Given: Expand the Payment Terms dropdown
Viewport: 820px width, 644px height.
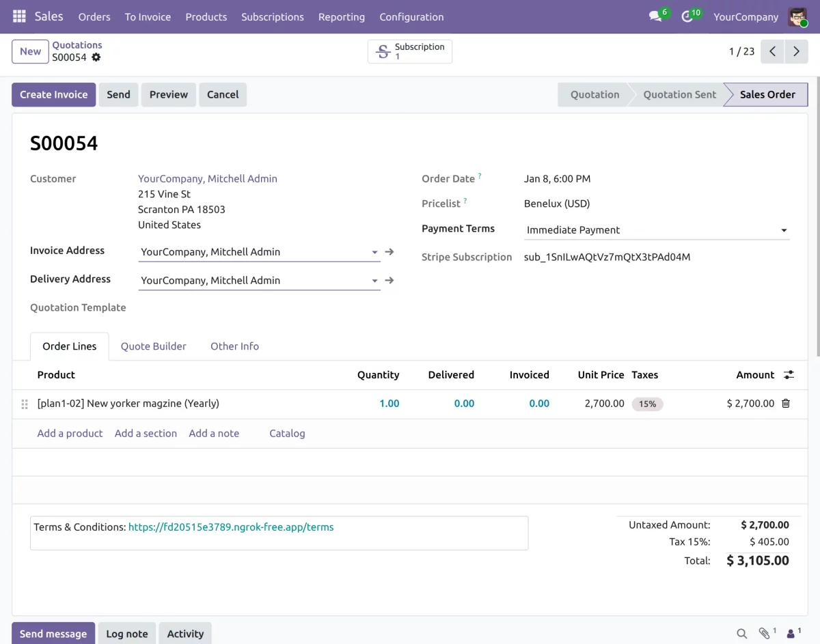Looking at the screenshot, I should pos(784,231).
